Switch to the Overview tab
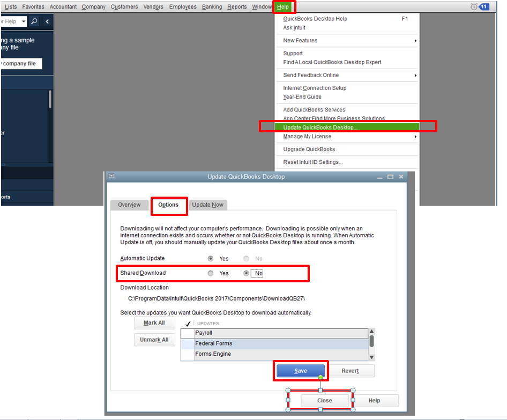This screenshot has width=507, height=420. 129,205
